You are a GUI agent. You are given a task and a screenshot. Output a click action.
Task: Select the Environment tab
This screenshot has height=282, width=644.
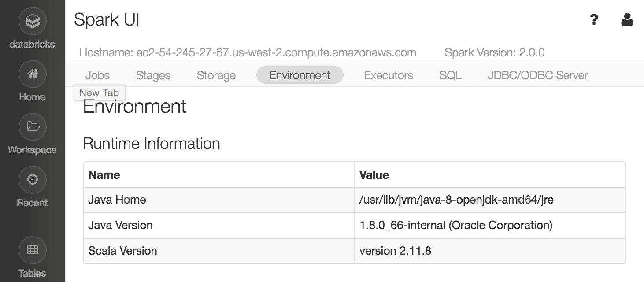click(300, 75)
